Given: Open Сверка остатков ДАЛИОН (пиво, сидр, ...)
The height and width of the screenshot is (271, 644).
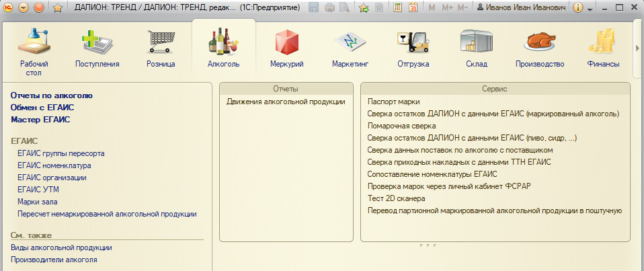Looking at the screenshot, I should click(x=473, y=138).
